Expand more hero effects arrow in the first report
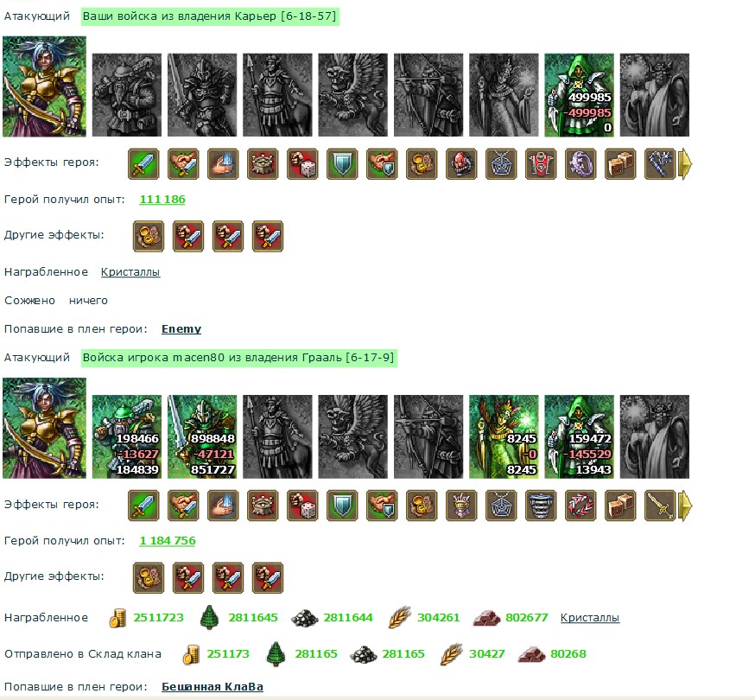755x700 pixels. coord(685,164)
